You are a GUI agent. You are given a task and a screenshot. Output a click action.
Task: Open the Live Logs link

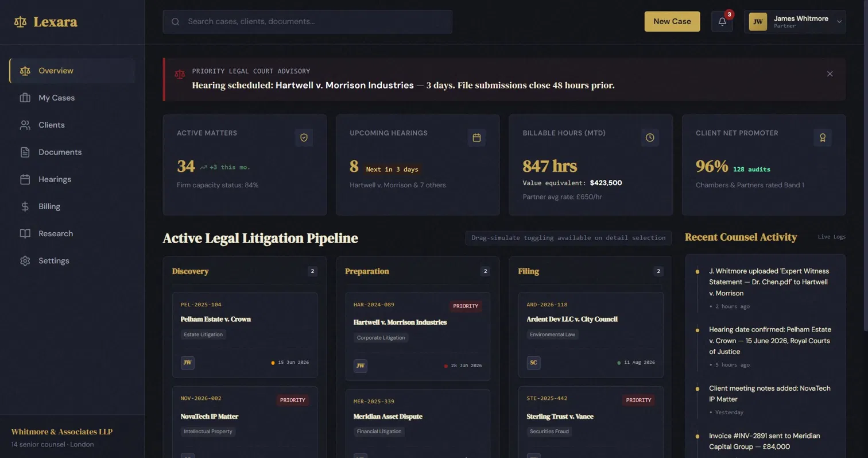point(831,237)
